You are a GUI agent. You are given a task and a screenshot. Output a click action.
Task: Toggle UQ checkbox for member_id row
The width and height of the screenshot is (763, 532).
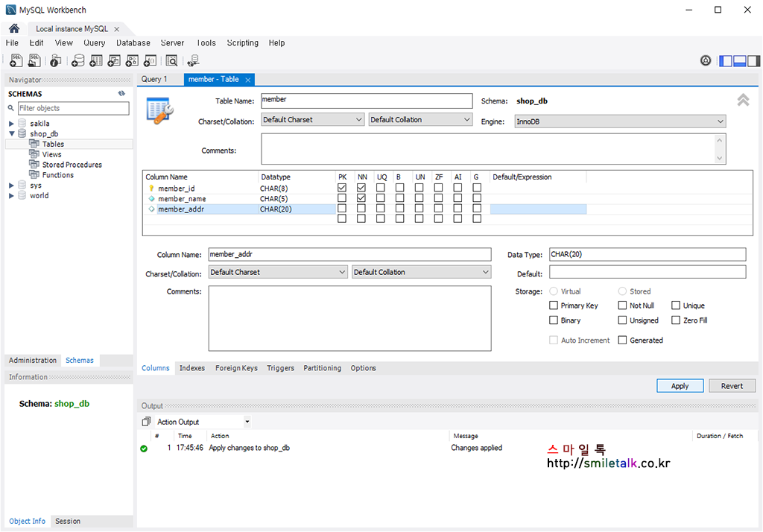point(381,188)
